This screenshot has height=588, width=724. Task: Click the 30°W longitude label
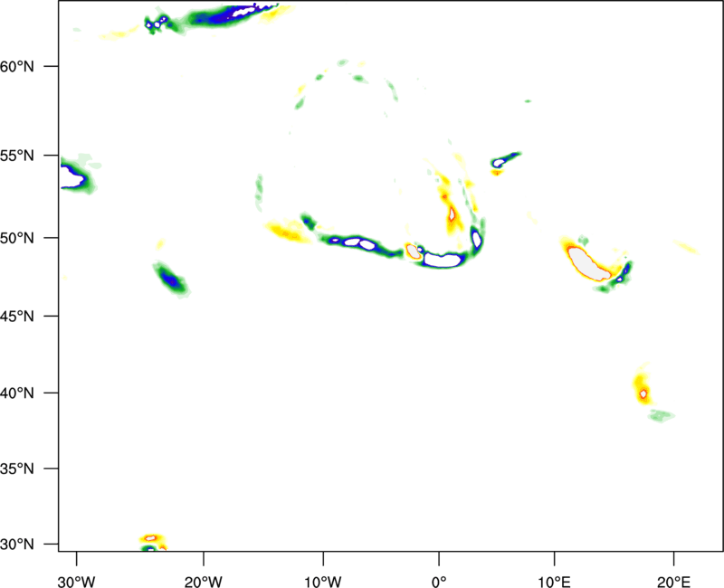(76, 582)
